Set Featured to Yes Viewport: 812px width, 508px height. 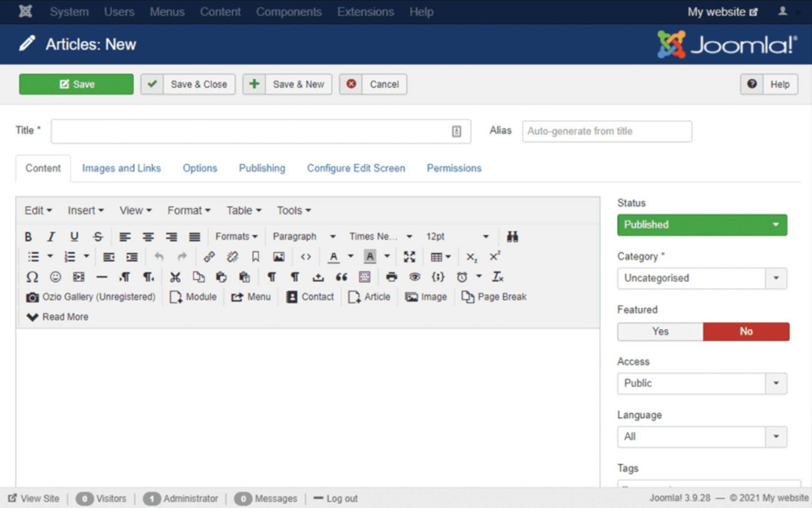click(x=660, y=331)
